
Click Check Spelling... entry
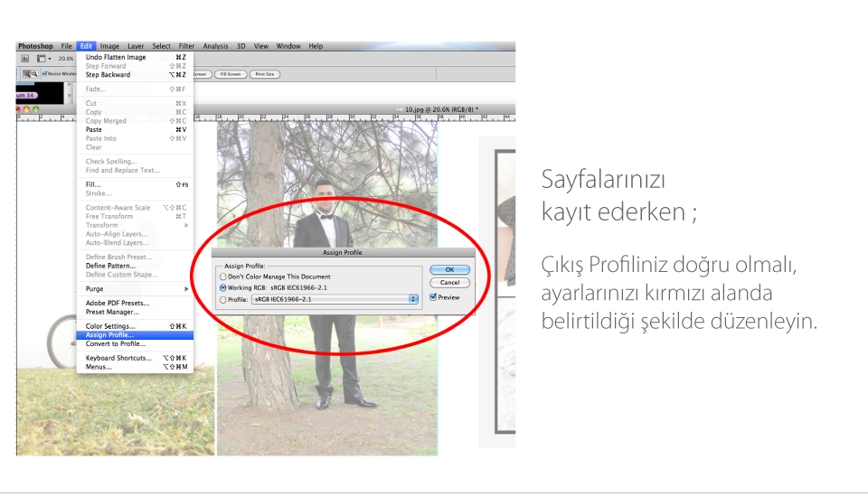click(135, 162)
